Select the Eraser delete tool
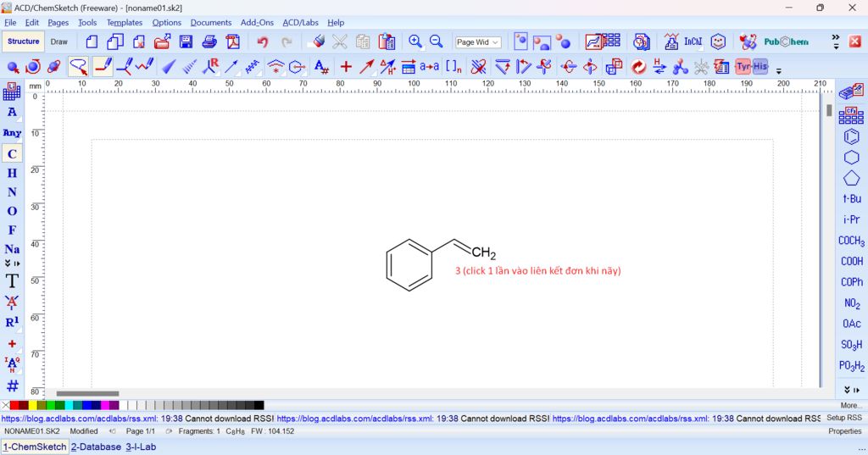This screenshot has width=868, height=455. pos(319,41)
